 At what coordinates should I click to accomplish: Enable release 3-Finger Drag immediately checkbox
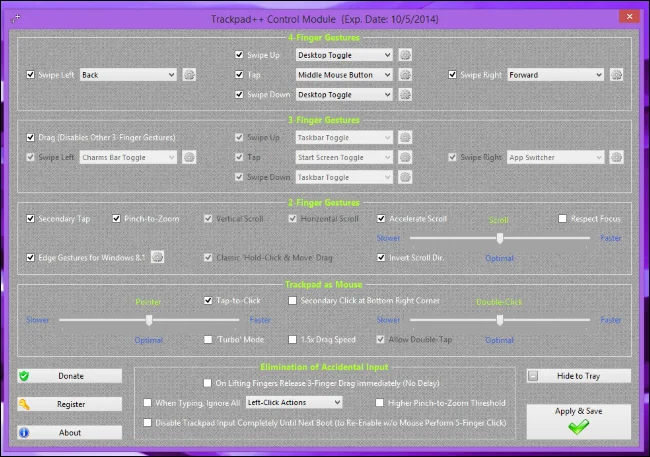pyautogui.click(x=207, y=383)
